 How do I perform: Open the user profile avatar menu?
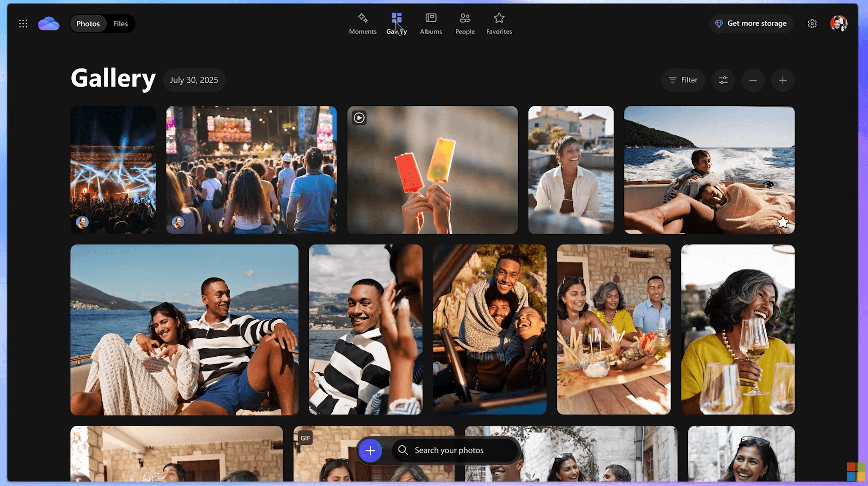(x=838, y=24)
